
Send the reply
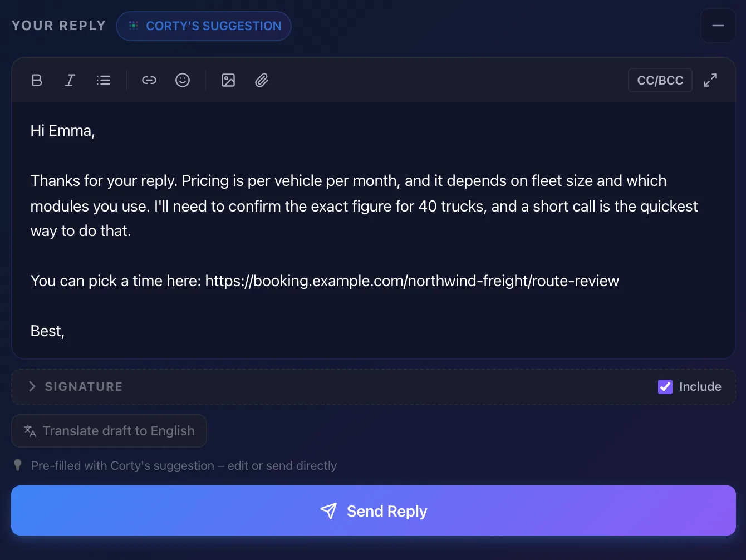tap(374, 510)
